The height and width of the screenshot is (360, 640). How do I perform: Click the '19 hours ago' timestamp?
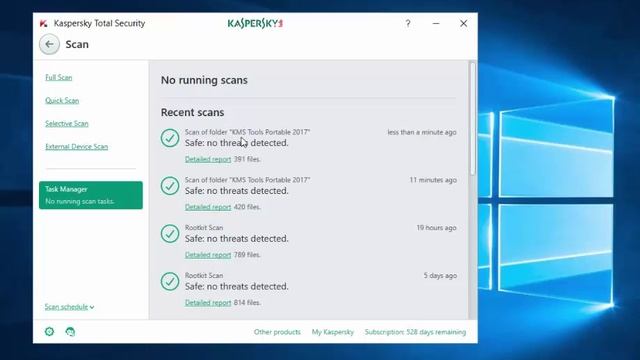pos(436,228)
